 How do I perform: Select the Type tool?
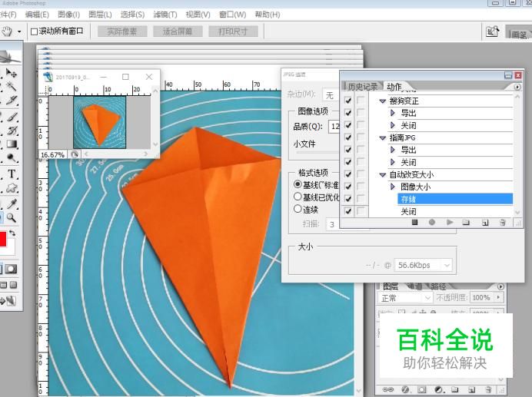[x=12, y=174]
